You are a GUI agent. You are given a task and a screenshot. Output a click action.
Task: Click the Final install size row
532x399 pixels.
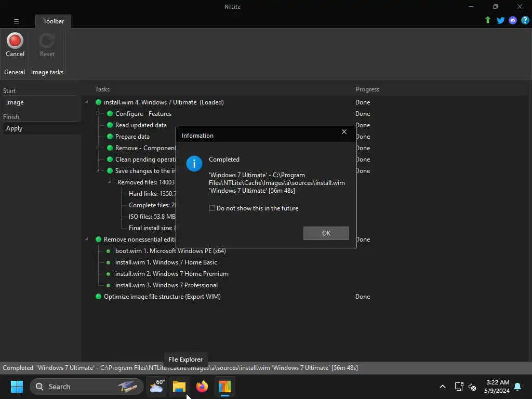click(x=152, y=228)
